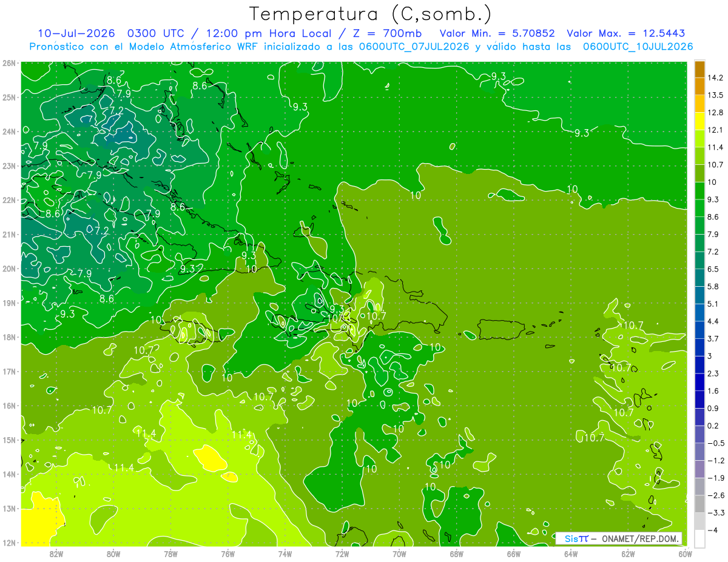
Task: Click the colorbar label "13.5"
Action: tap(715, 95)
